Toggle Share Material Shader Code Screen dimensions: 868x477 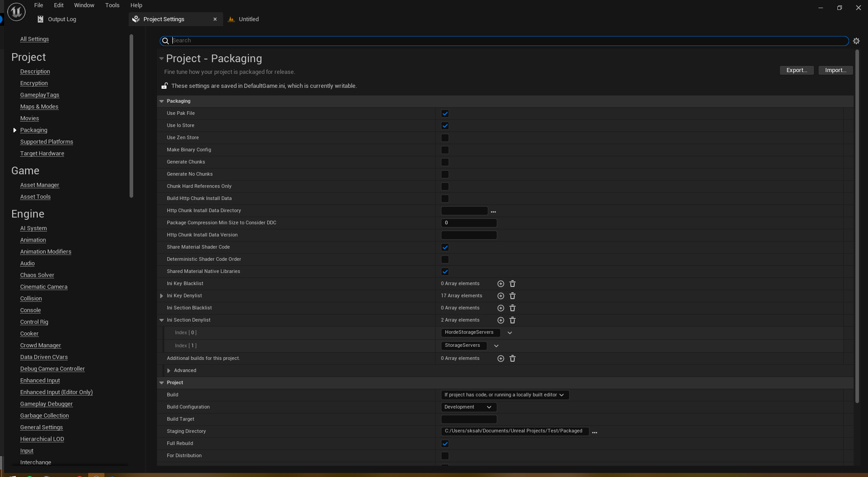(x=445, y=247)
